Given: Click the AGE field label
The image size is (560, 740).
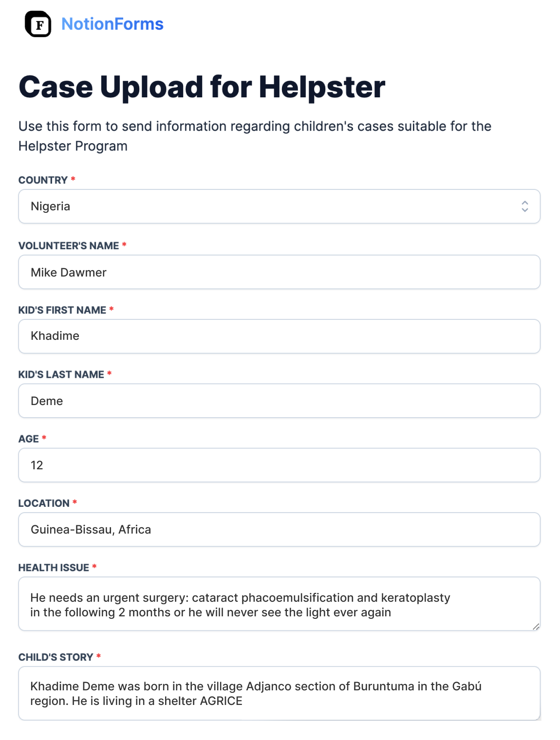Looking at the screenshot, I should tap(29, 439).
